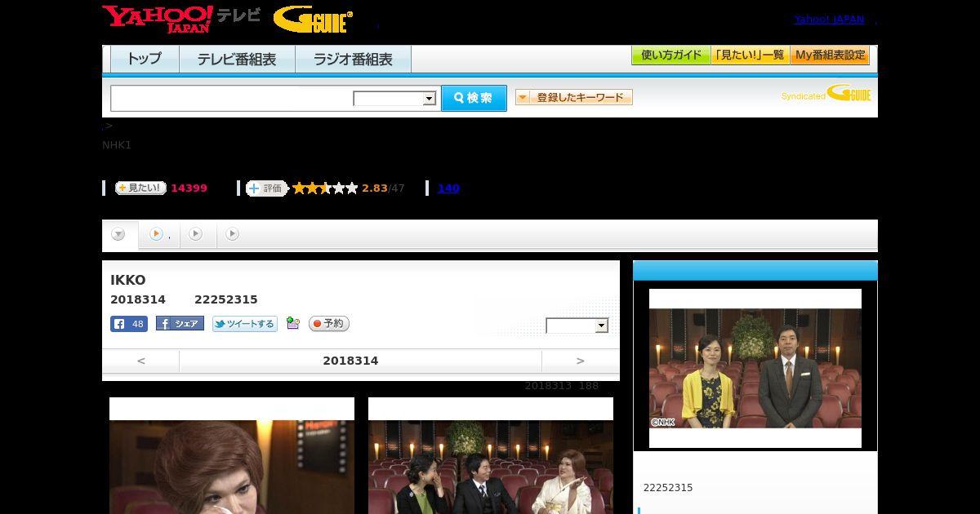Follow the Yahoo! JAPAN link

pos(829,20)
